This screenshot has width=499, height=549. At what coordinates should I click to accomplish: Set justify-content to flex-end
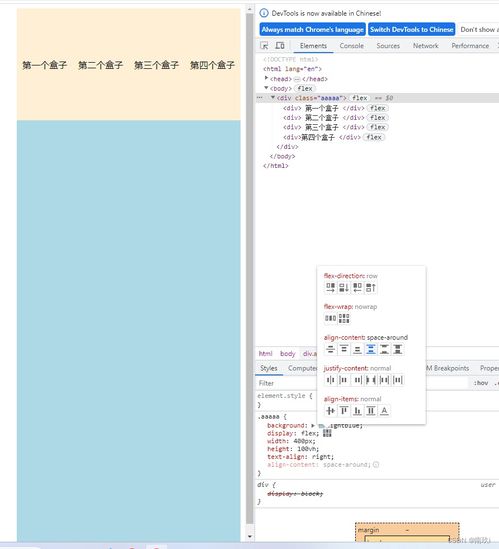tap(357, 380)
